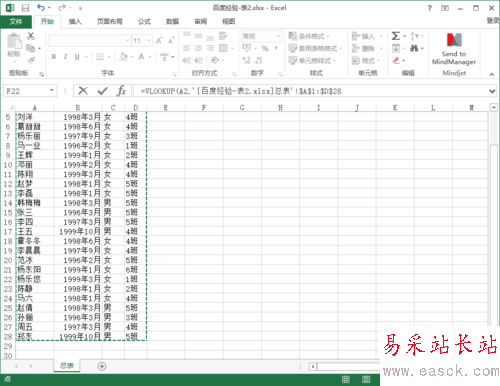Open the font size dropdown
The image size is (500, 386).
click(x=149, y=41)
